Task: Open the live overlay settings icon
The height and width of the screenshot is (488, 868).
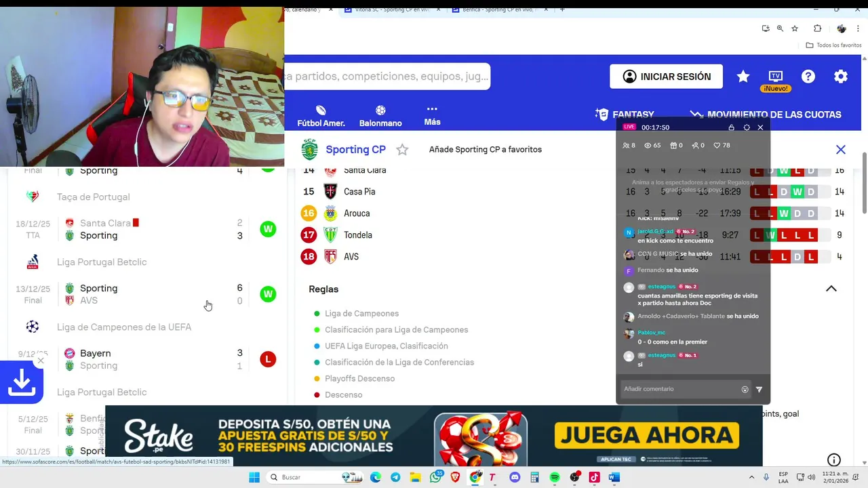Action: [x=747, y=127]
